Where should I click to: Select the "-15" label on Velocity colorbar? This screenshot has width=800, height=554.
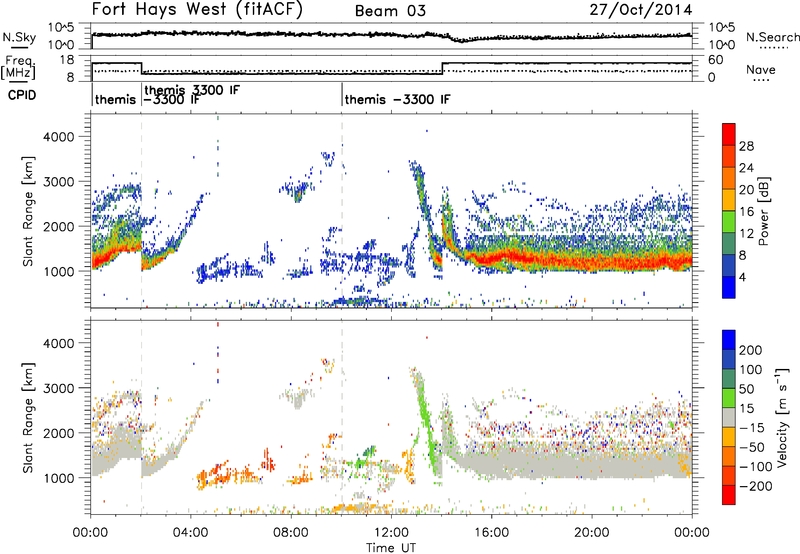point(751,427)
